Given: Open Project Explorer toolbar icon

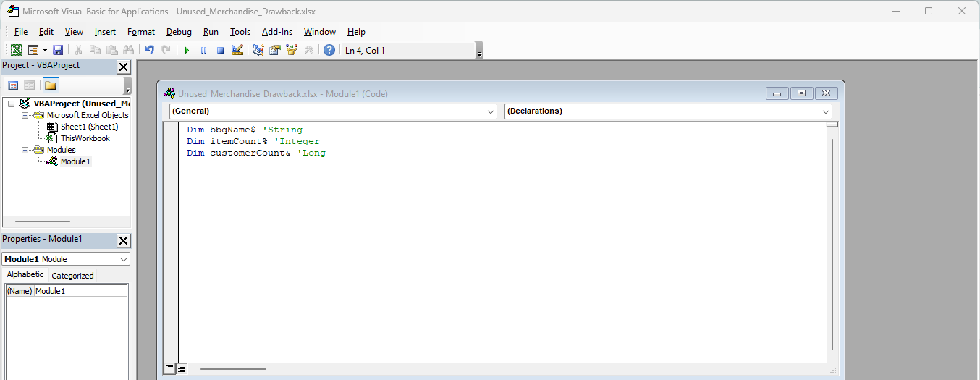Looking at the screenshot, I should (x=258, y=50).
